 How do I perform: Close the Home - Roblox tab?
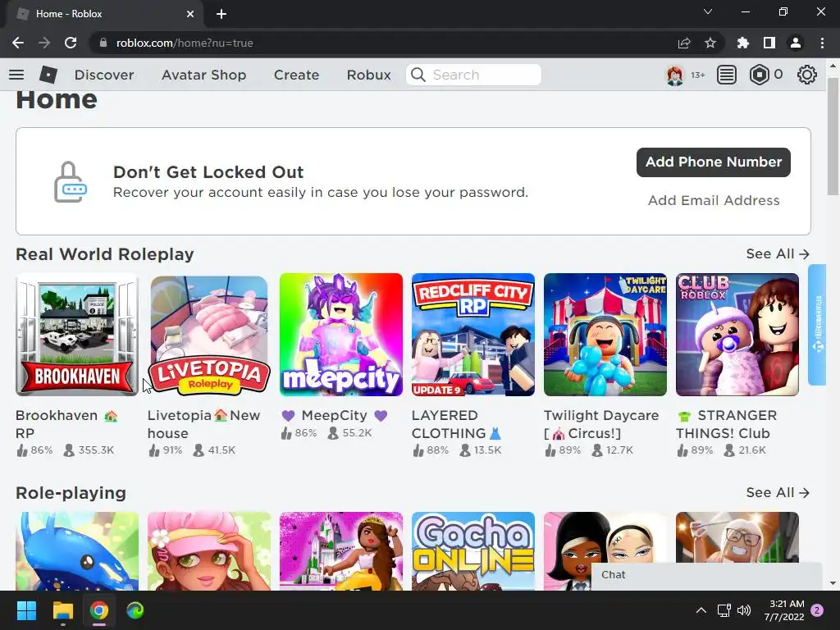click(x=190, y=14)
